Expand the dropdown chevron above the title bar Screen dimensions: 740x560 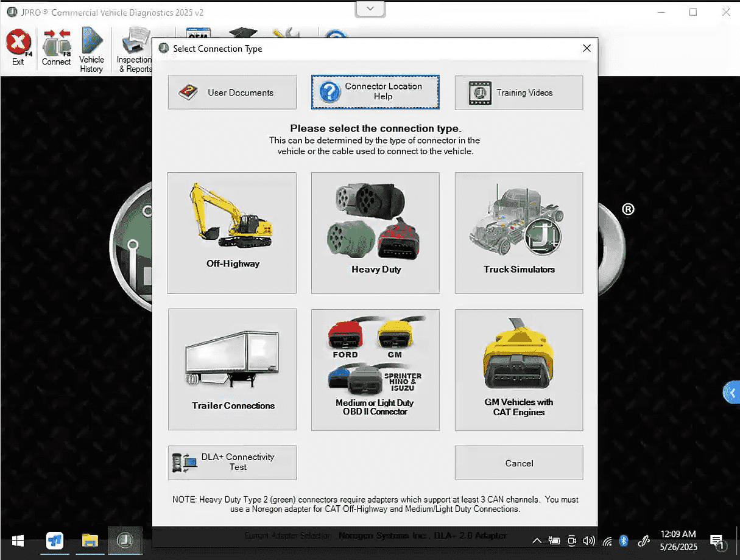click(369, 9)
